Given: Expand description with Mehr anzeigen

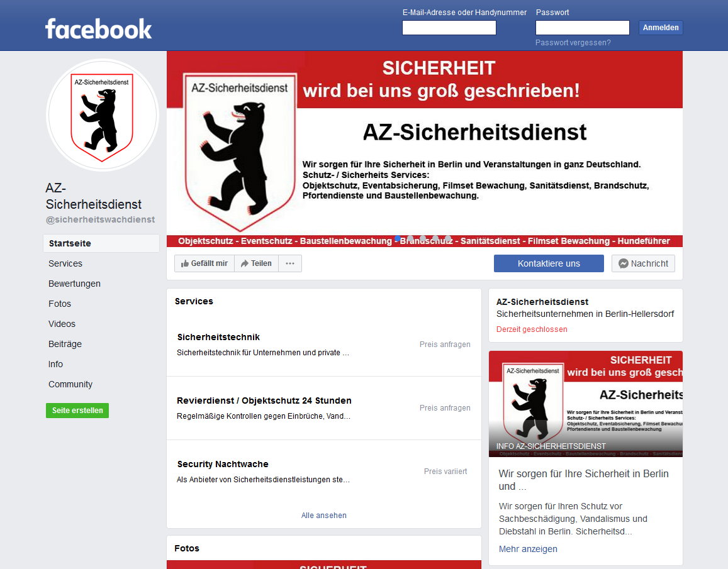Looking at the screenshot, I should [x=528, y=549].
